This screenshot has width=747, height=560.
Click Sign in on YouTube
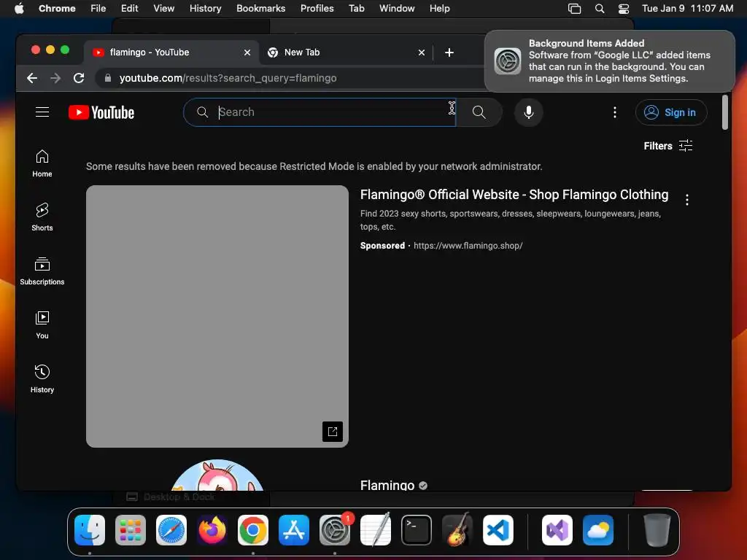point(671,112)
